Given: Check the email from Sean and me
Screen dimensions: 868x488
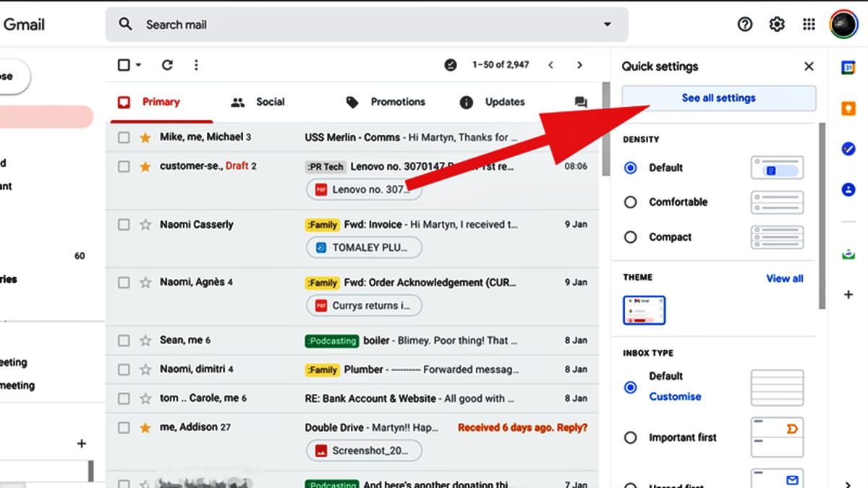Looking at the screenshot, I should click(x=123, y=340).
